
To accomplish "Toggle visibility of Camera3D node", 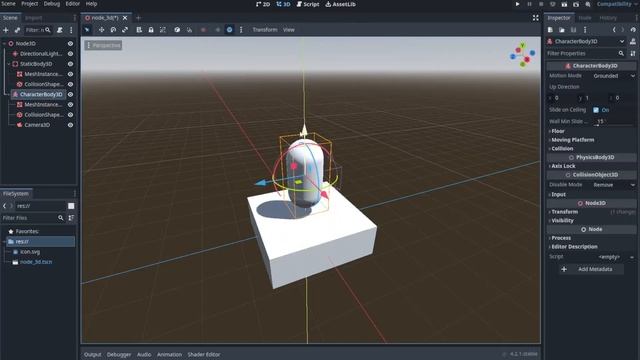I will point(70,125).
